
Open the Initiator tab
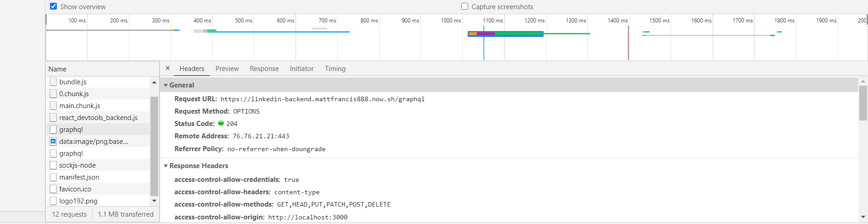302,69
